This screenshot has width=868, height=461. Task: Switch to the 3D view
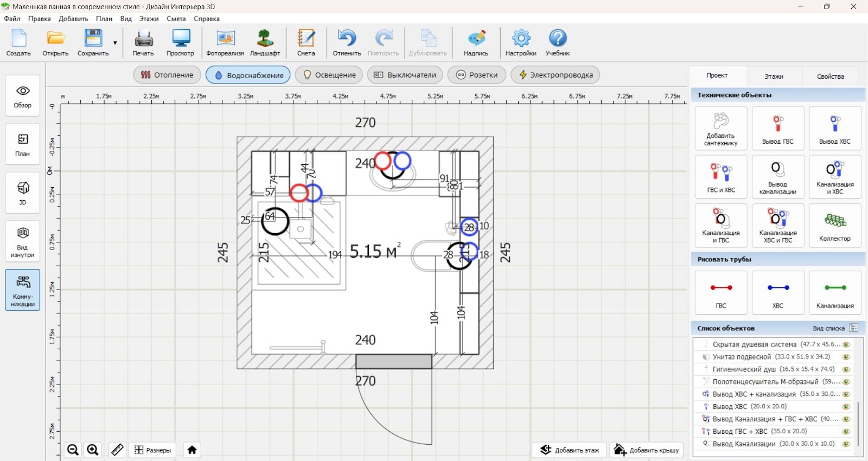pos(23,193)
